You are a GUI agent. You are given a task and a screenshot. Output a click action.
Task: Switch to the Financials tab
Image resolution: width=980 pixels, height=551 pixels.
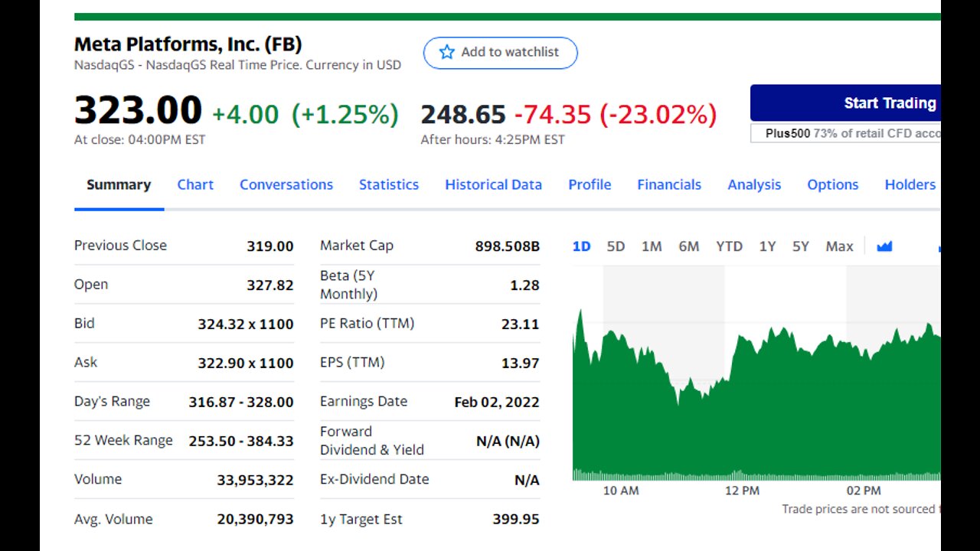coord(669,184)
